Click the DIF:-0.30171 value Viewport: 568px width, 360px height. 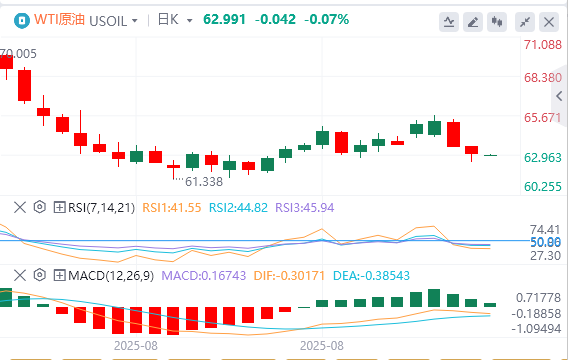coord(289,276)
